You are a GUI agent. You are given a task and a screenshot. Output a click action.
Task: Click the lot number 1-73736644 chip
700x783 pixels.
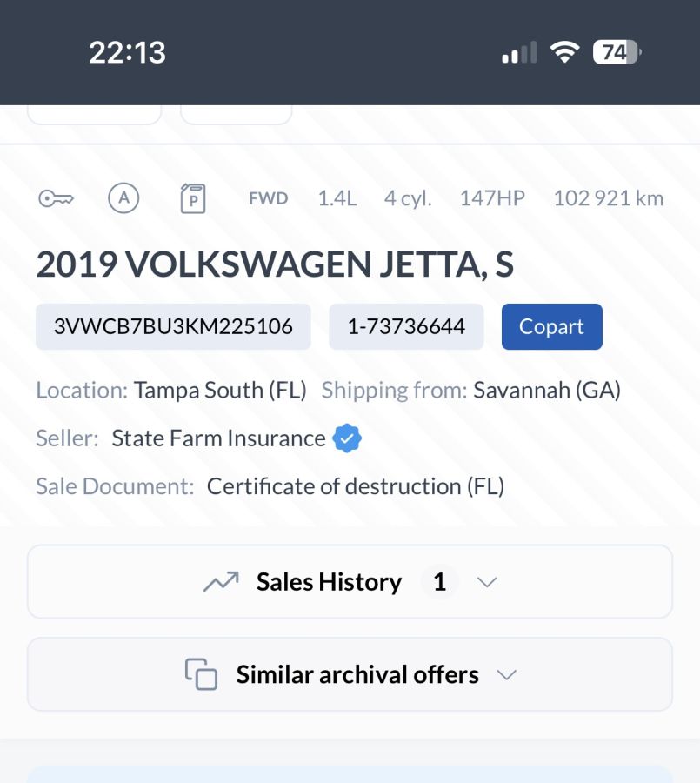point(406,327)
